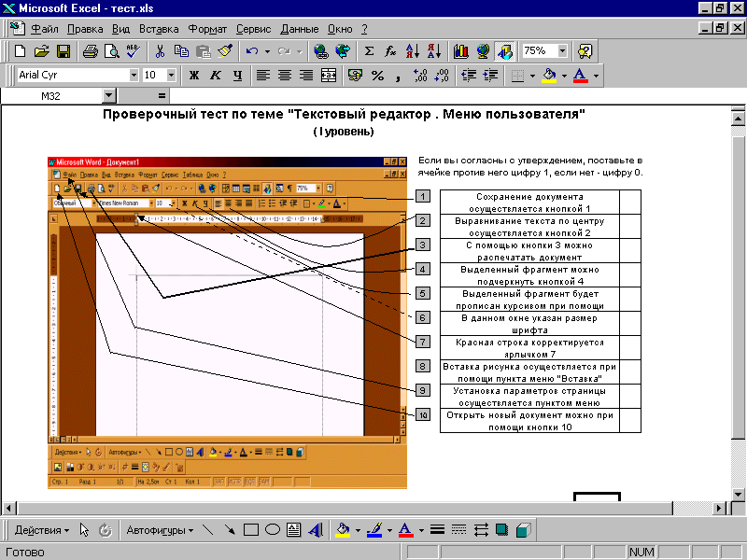Sort descending with Z-A icon
Image resolution: width=747 pixels, height=560 pixels.
pos(434,51)
